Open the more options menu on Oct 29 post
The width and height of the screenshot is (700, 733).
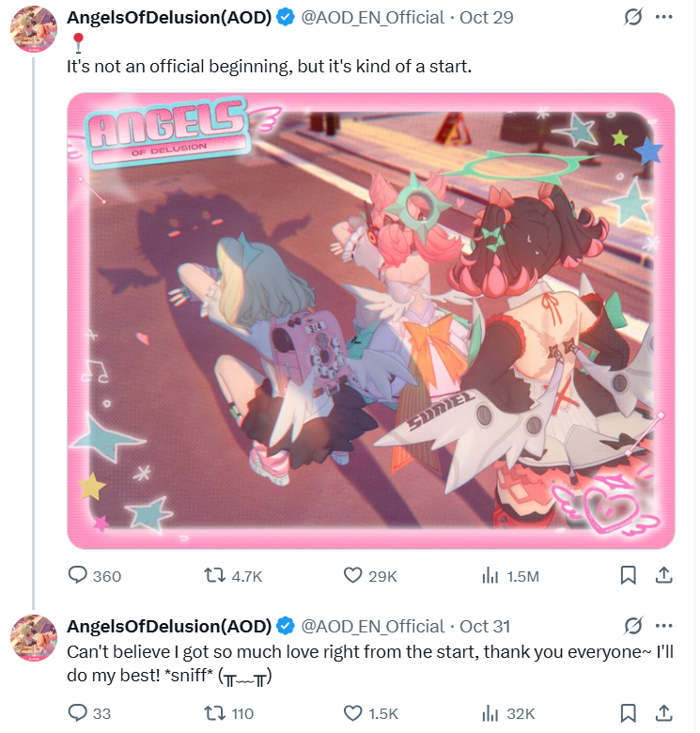click(663, 17)
